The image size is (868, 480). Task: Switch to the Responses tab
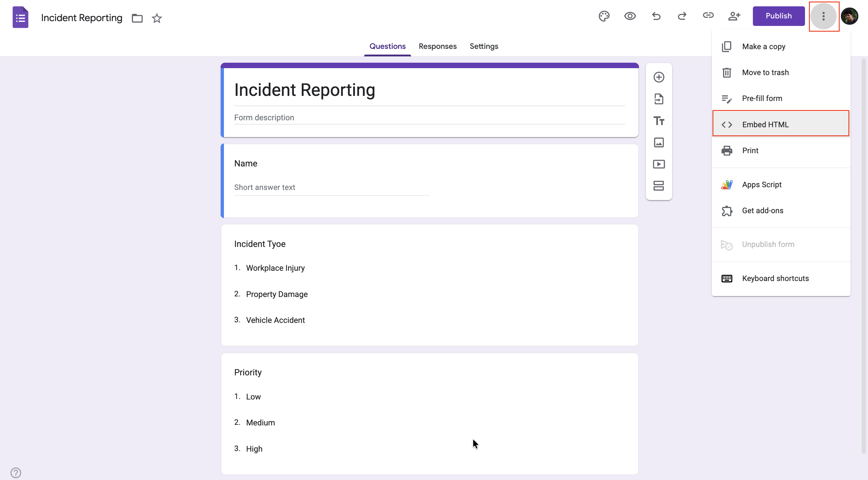coord(437,46)
